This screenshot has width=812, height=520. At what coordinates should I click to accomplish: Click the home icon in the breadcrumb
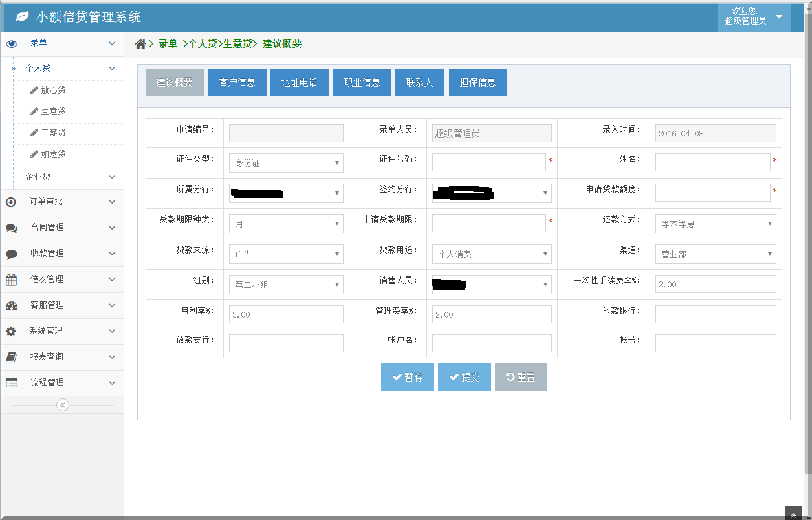tap(140, 44)
